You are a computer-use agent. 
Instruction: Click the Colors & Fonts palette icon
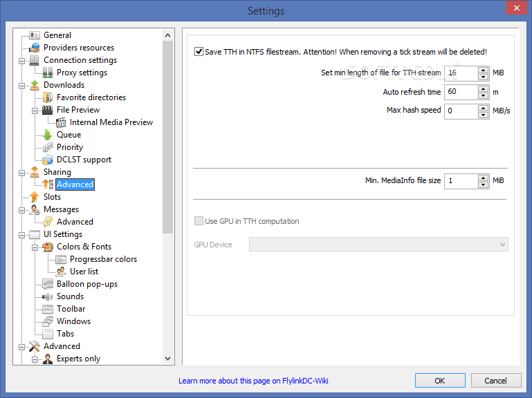(x=48, y=247)
